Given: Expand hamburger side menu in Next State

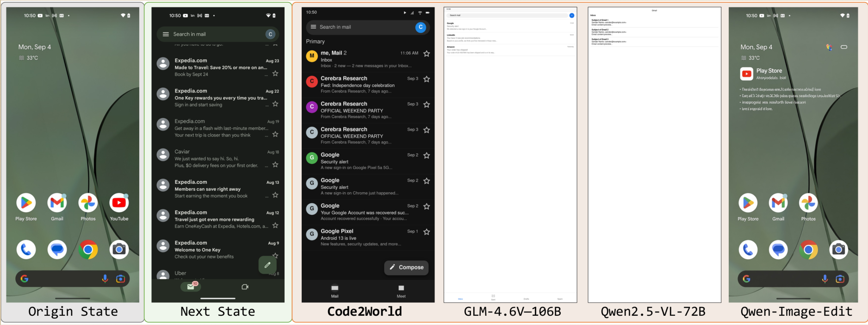Looking at the screenshot, I should [x=166, y=34].
